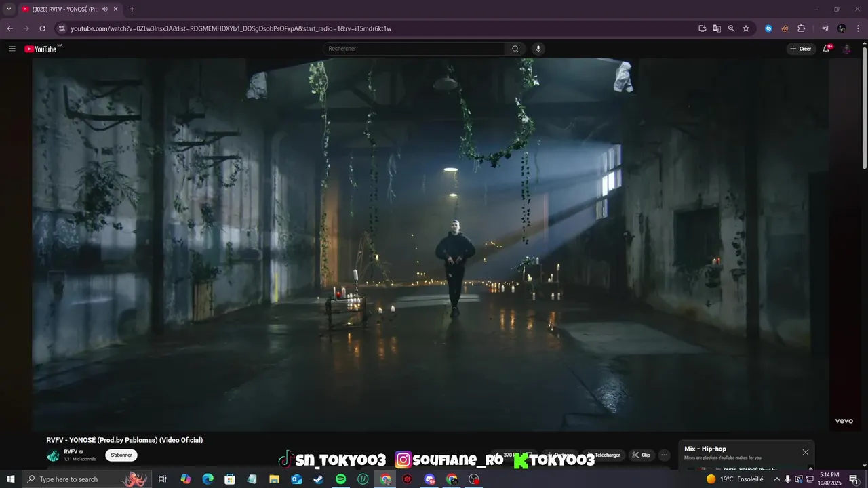Close the RVFV - YONOSÉ tab
This screenshot has width=868, height=488.
tap(116, 9)
